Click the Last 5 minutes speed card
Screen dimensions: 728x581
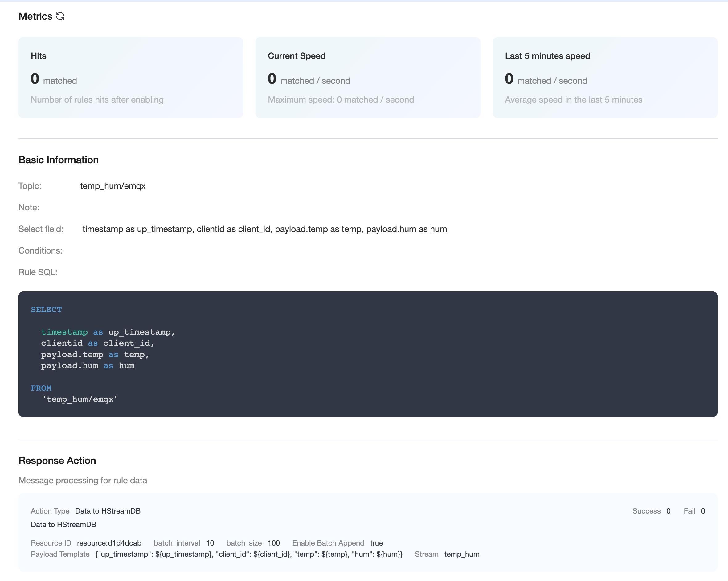click(604, 78)
